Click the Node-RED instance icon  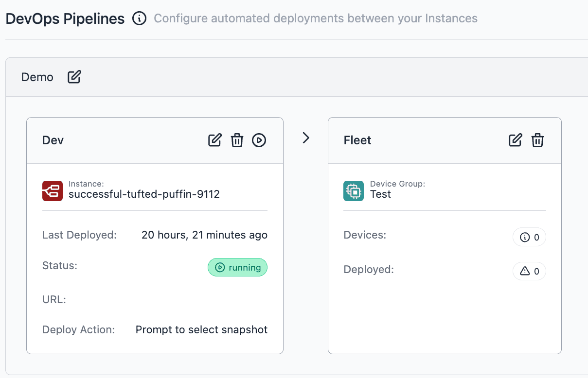[53, 191]
